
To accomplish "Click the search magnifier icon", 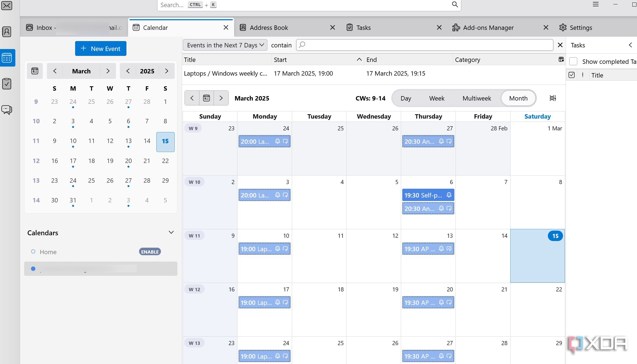I will (455, 5).
